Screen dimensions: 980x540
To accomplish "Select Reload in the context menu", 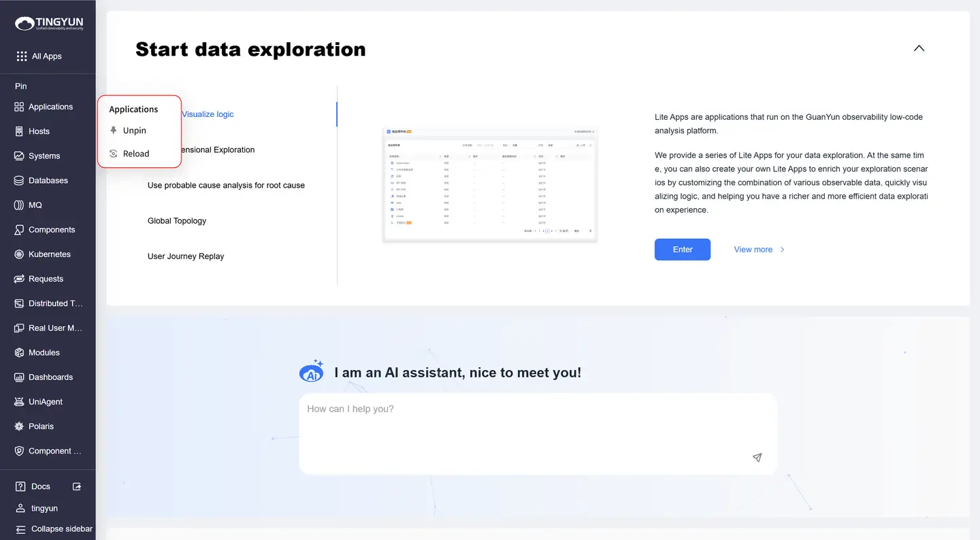I will tap(135, 153).
